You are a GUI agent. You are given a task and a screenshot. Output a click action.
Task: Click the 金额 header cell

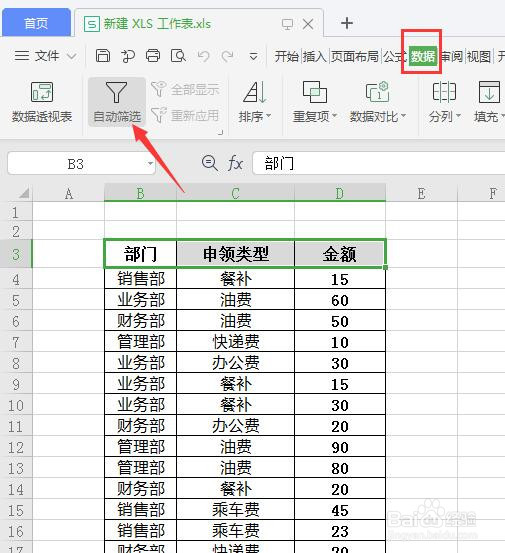pyautogui.click(x=340, y=254)
